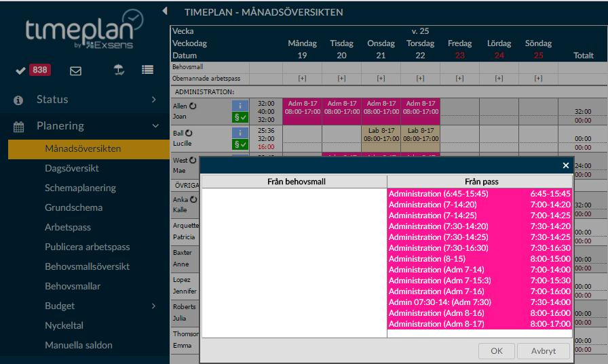Add unmanned shift on Lördag [+]
Image resolution: width=608 pixels, height=364 pixels.
499,78
